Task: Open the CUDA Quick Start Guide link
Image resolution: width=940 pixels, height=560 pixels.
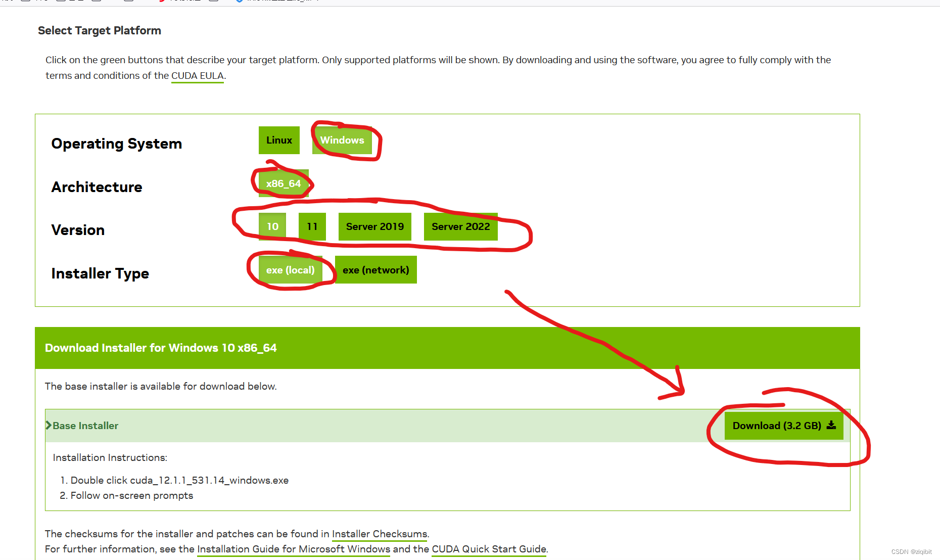Action: (489, 549)
